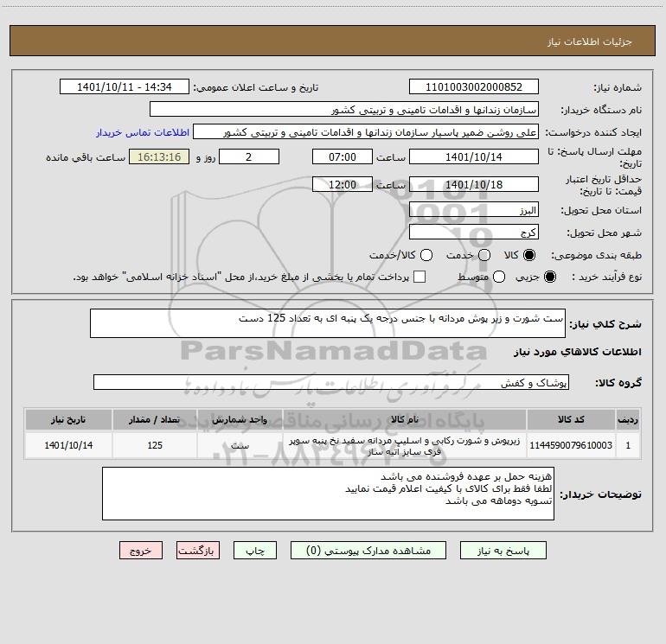Click the general need description text box
This screenshot has width=666, height=644.
[x=328, y=323]
